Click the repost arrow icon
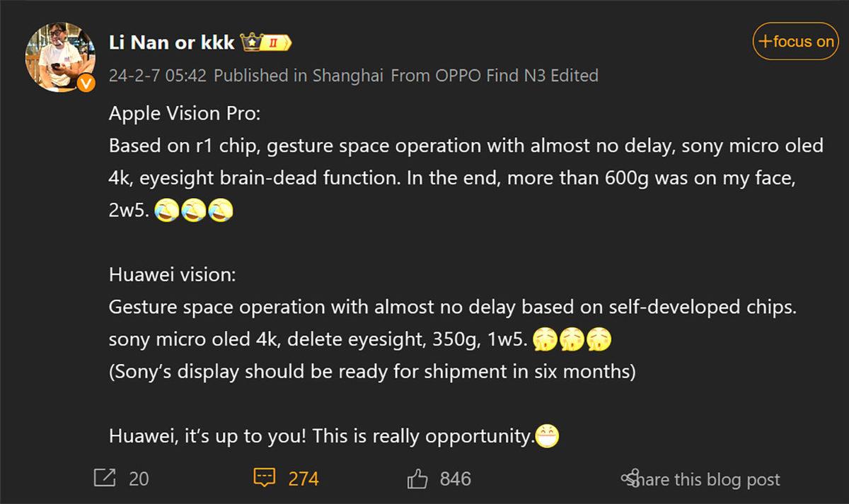Image resolution: width=849 pixels, height=504 pixels. coord(105,478)
